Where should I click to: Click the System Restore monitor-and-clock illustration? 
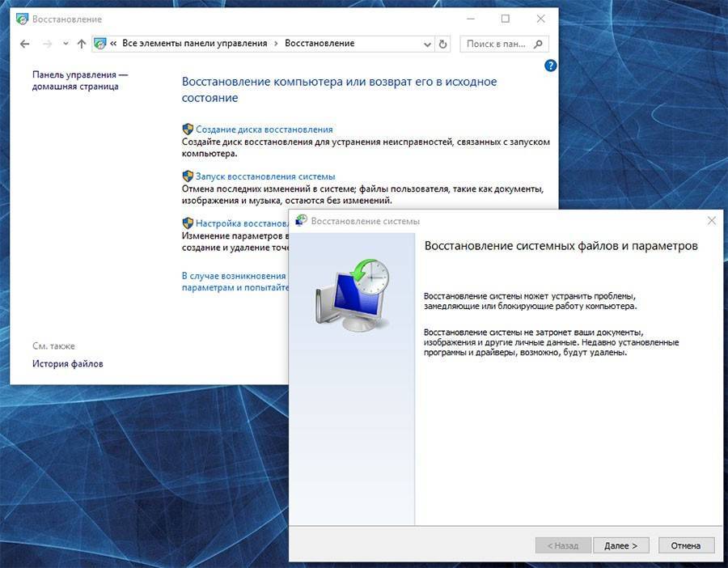coord(349,296)
